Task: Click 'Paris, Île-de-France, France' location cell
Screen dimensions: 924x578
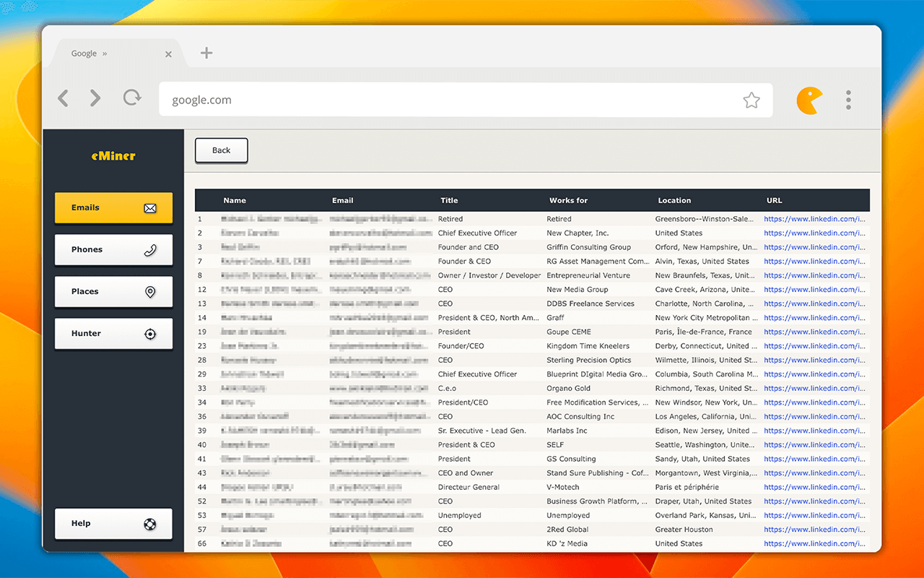Action: tap(702, 332)
